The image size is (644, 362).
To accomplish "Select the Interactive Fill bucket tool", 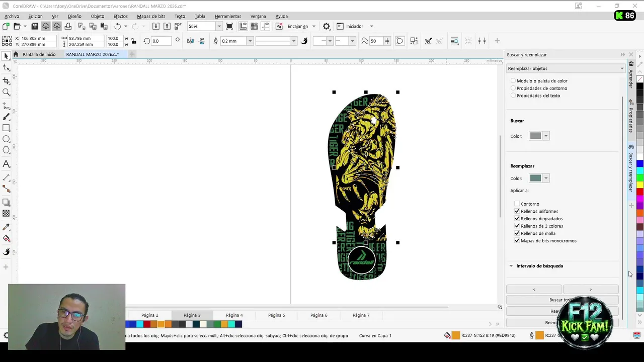I will click(6, 239).
